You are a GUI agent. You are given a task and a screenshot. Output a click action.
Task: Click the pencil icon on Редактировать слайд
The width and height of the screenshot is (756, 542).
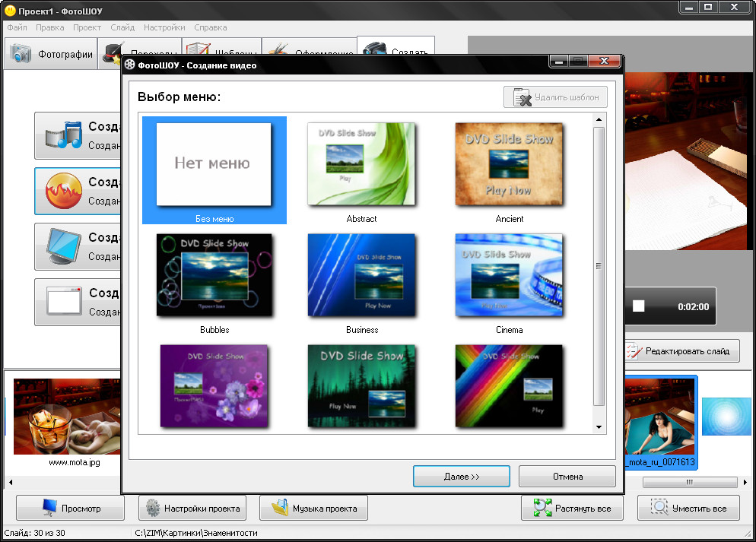[634, 351]
